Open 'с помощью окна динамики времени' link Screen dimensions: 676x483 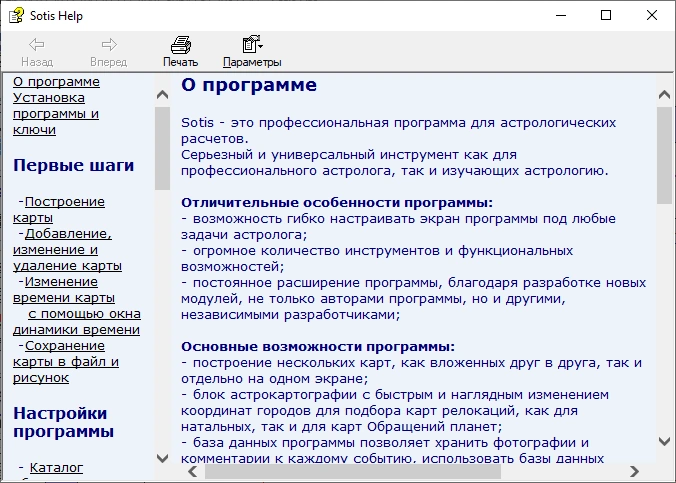(77, 321)
